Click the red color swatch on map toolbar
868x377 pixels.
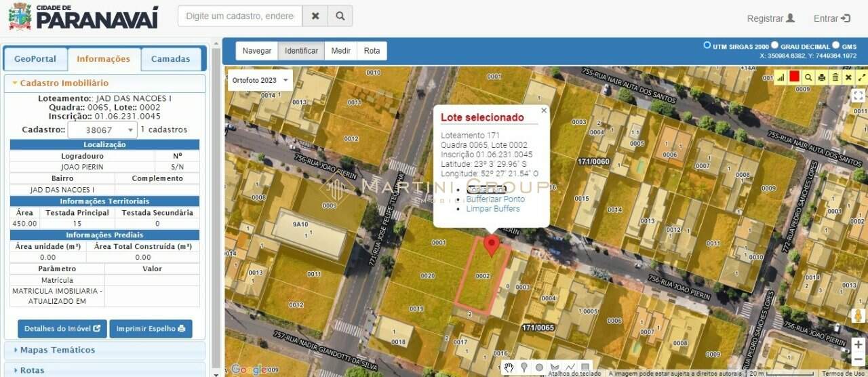(x=794, y=77)
